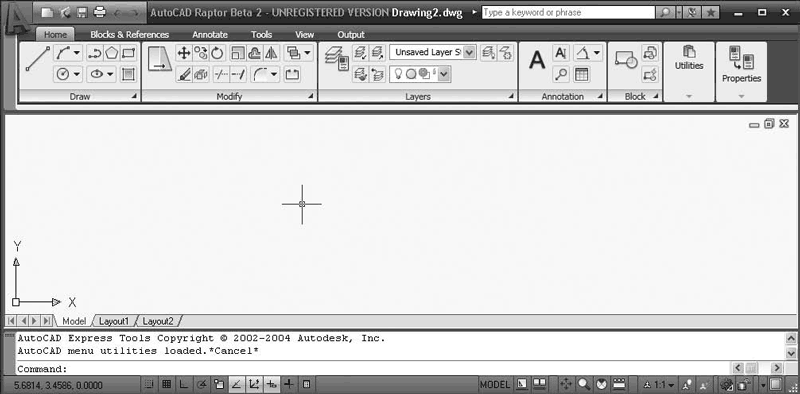The image size is (800, 394).
Task: Toggle Ortho mode in status bar
Action: pyautogui.click(x=184, y=384)
